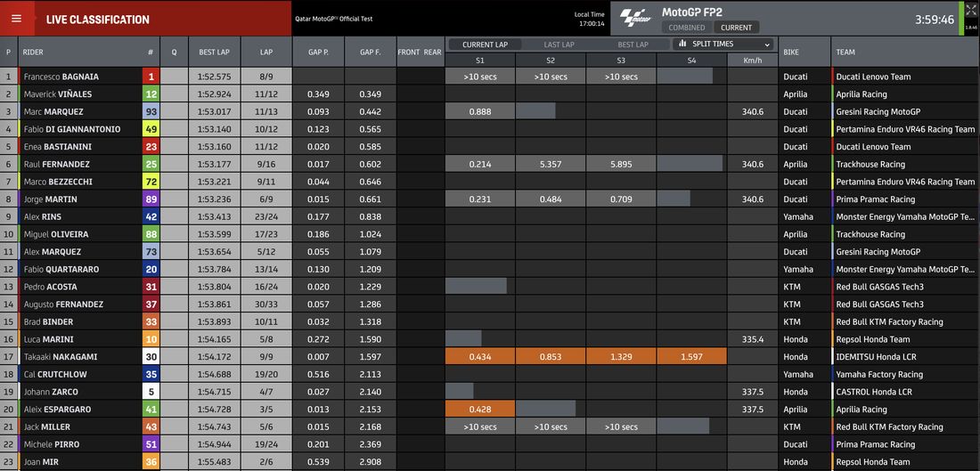Screen dimensions: 980x471
Task: Click the split times bar chart icon
Action: pyautogui.click(x=682, y=45)
